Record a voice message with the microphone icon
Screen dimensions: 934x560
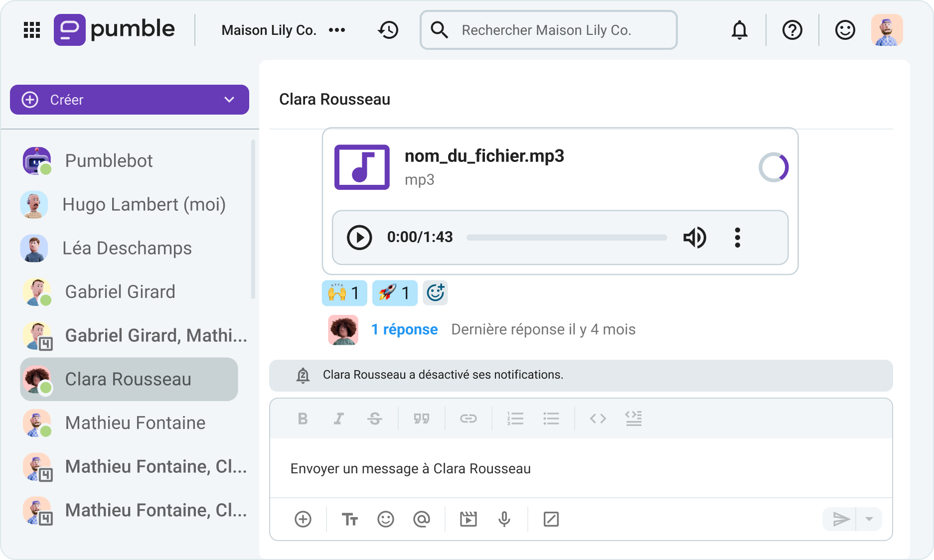pos(505,519)
